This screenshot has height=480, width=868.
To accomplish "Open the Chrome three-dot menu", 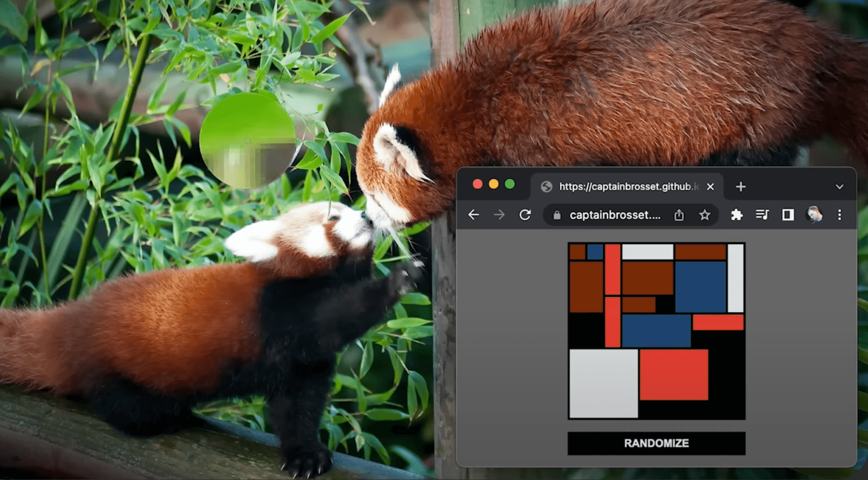I will tap(840, 215).
